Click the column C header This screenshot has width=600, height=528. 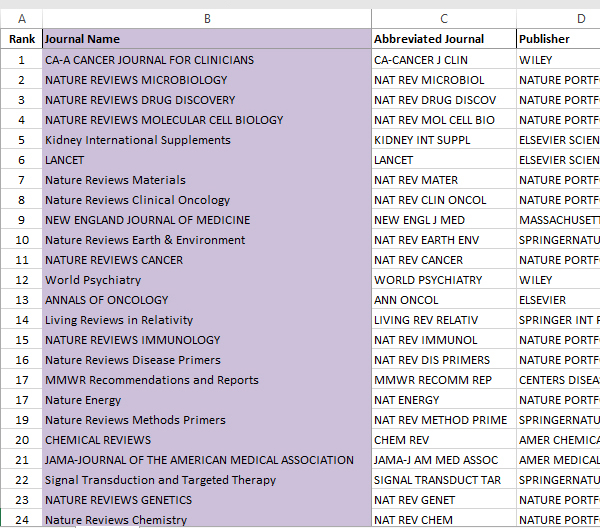pyautogui.click(x=443, y=19)
